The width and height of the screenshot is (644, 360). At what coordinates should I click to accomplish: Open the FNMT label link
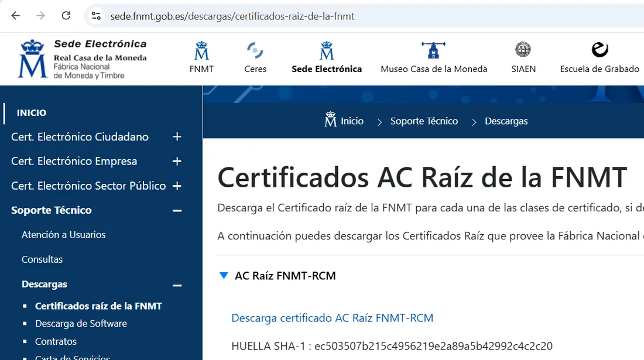tap(201, 69)
